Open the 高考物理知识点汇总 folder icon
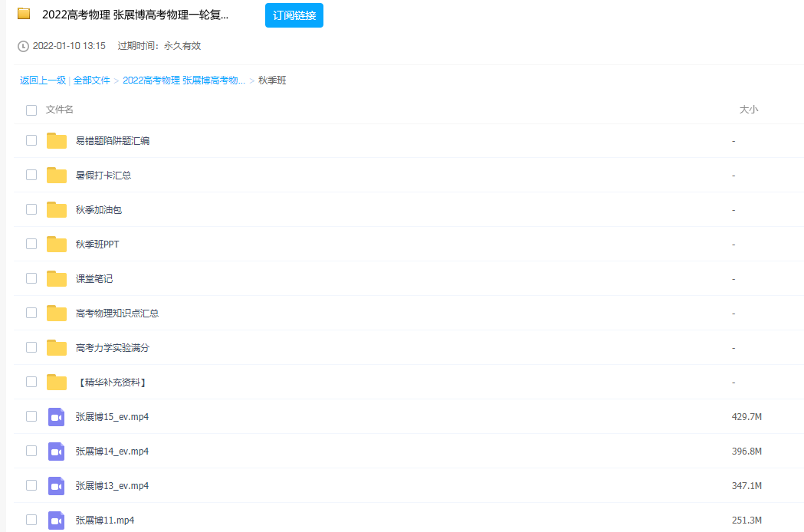Image resolution: width=804 pixels, height=532 pixels. (x=57, y=313)
